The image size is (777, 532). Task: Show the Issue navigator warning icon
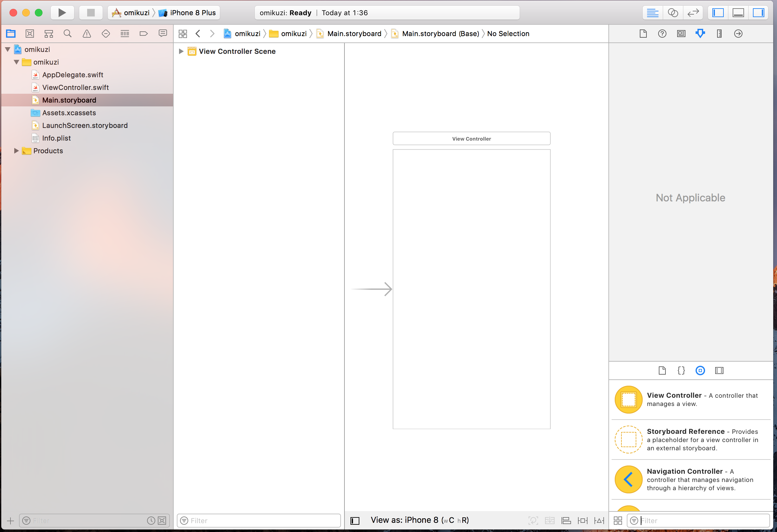click(87, 34)
